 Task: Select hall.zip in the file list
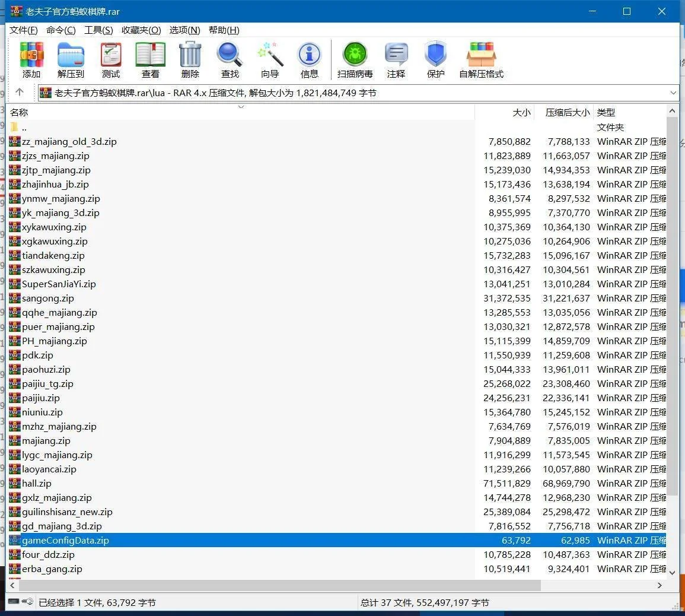(x=37, y=484)
